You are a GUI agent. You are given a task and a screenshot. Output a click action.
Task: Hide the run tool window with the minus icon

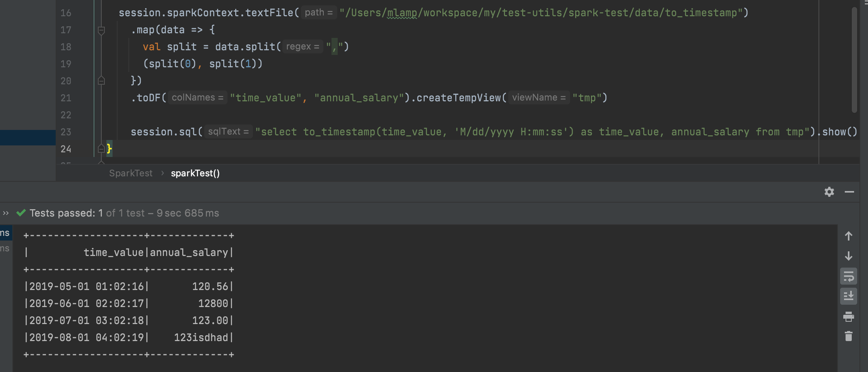(x=849, y=192)
